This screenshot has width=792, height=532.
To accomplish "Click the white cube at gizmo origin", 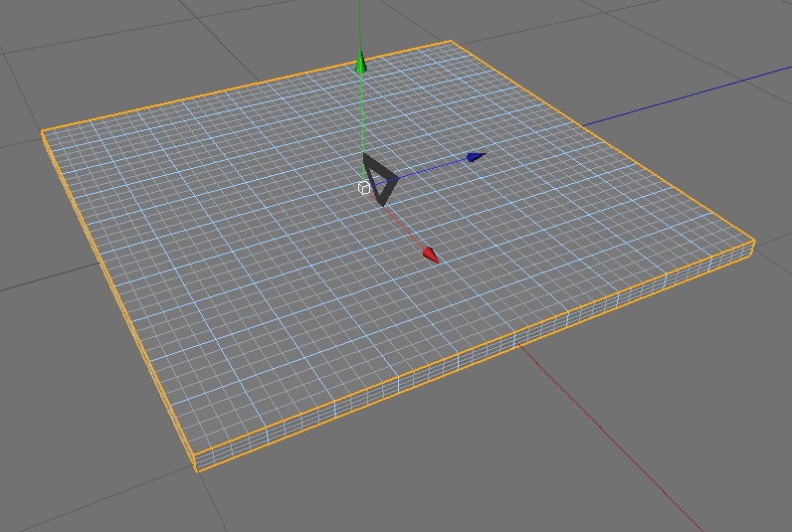I will (364, 187).
